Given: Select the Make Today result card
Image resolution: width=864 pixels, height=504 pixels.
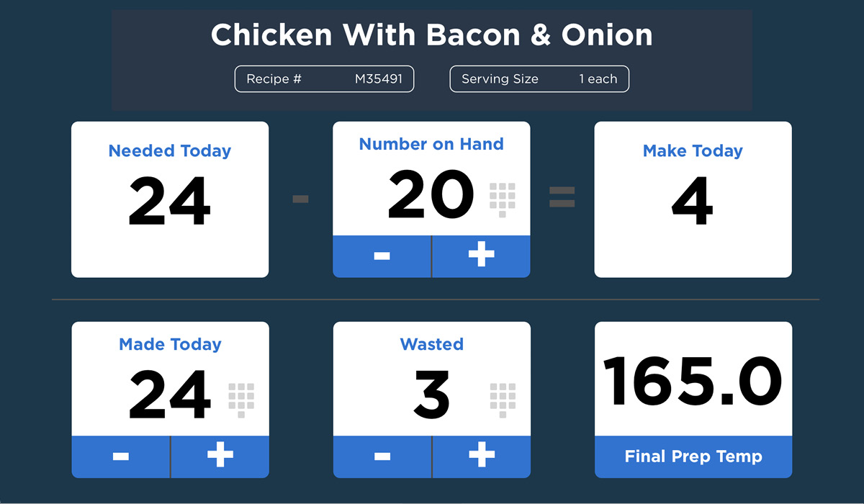Looking at the screenshot, I should click(693, 199).
